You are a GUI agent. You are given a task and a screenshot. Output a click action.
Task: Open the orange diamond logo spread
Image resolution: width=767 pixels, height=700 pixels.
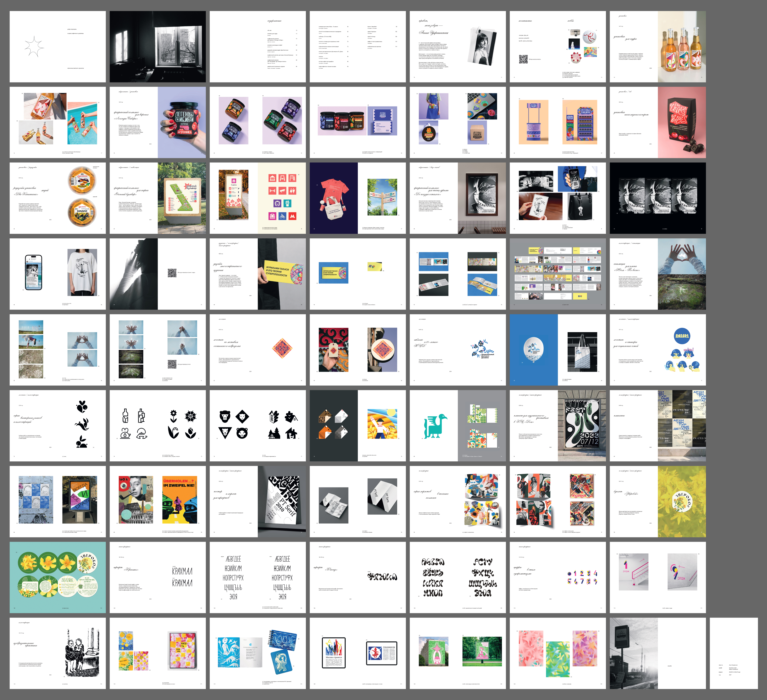coord(258,350)
